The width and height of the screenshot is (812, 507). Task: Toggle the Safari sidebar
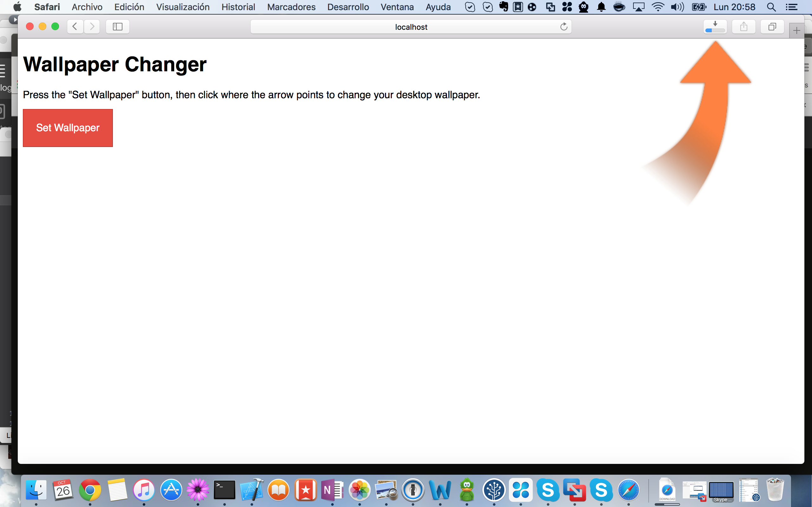(117, 27)
